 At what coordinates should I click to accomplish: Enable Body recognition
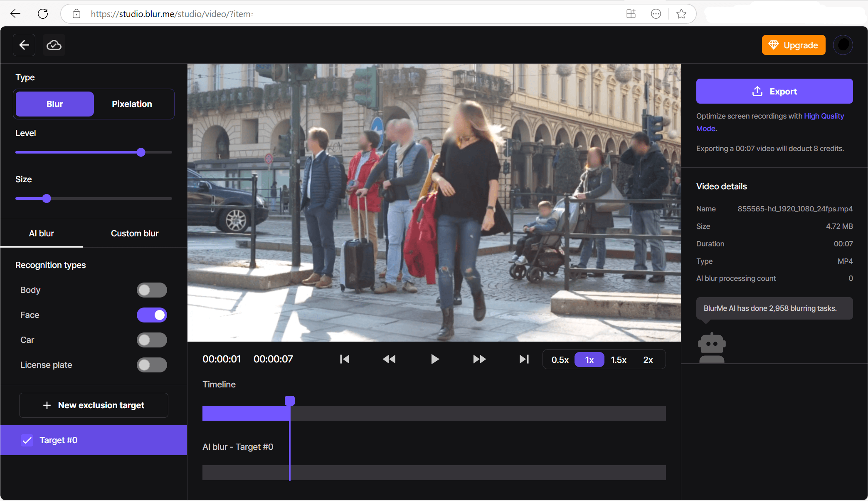152,290
